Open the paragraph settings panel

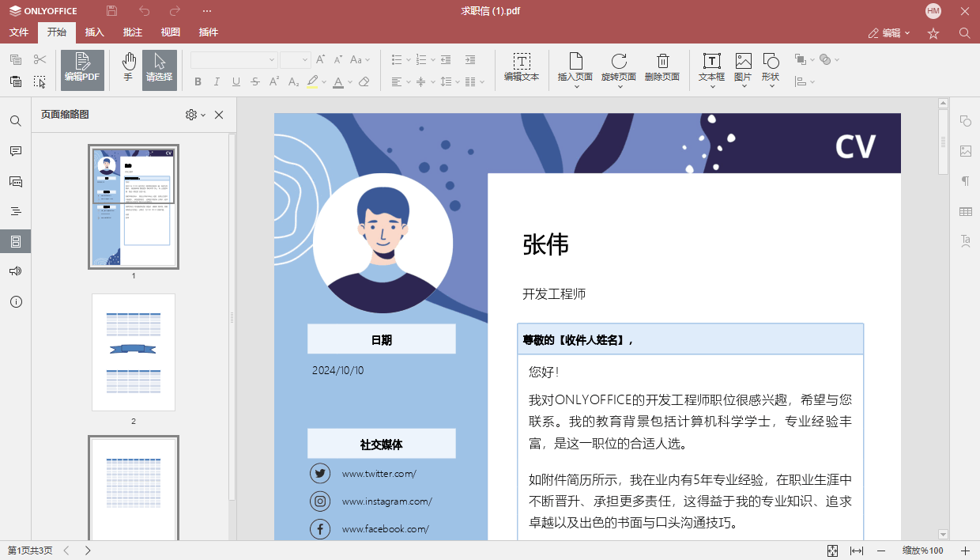965,181
